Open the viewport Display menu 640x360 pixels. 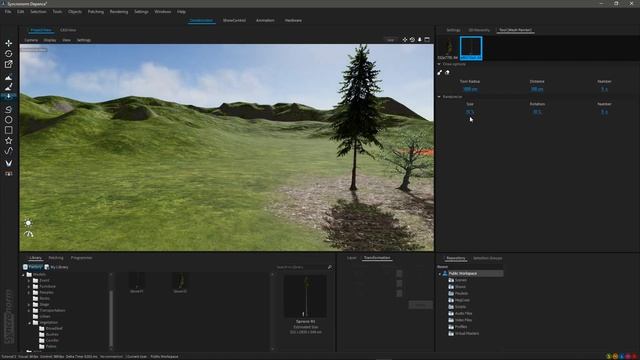pyautogui.click(x=50, y=40)
